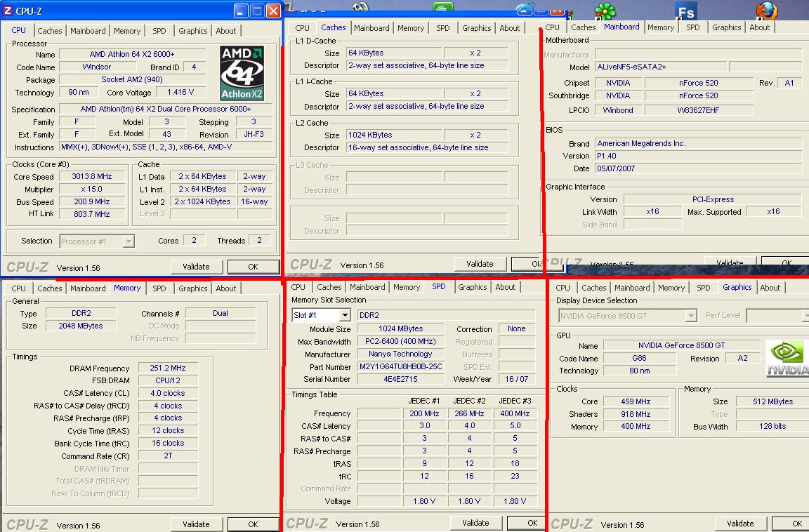This screenshot has width=809, height=532.
Task: Select Caches tab in the Motherboard window
Action: pyautogui.click(x=584, y=27)
